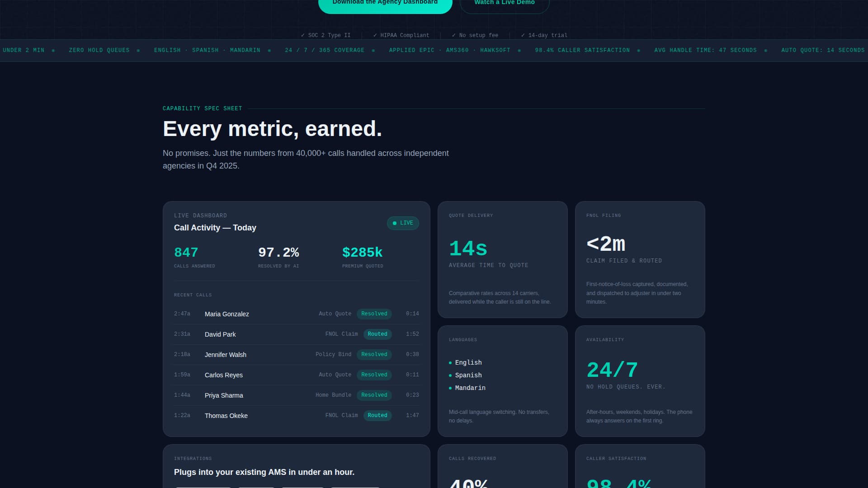Screen dimensions: 868x488
Task: Click the CALLS RECOVERED card label
Action: click(x=472, y=459)
